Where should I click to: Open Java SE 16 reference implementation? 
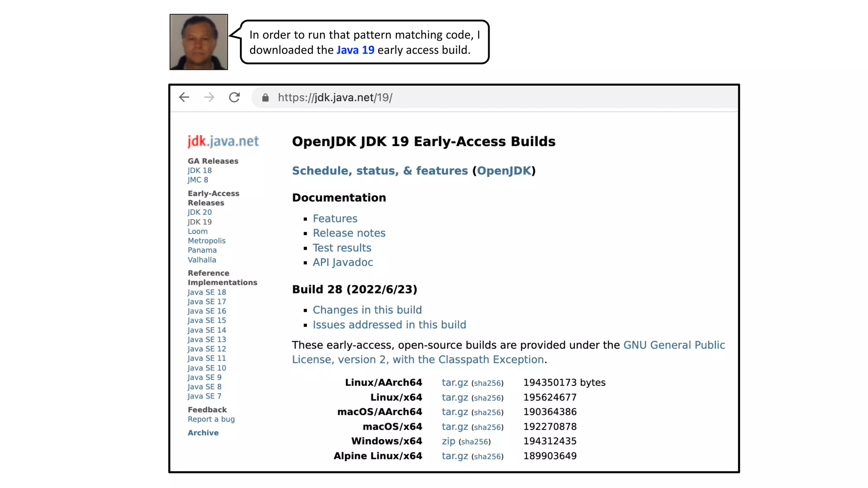tap(207, 311)
